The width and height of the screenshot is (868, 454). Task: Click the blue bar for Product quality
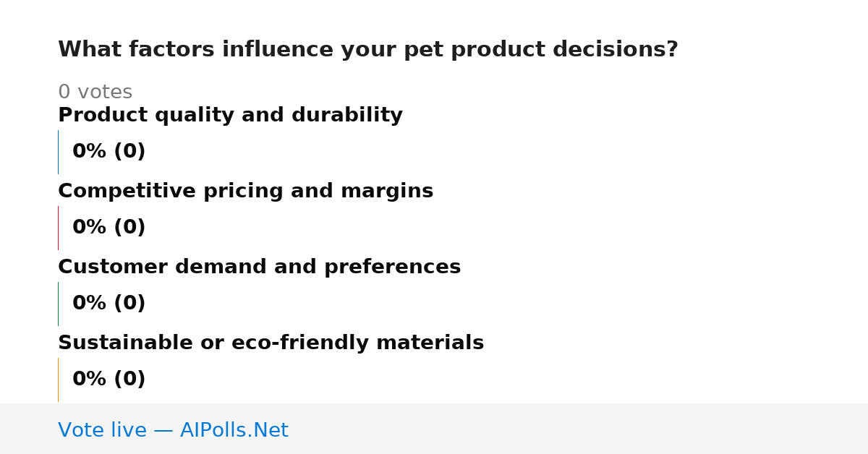click(x=58, y=152)
